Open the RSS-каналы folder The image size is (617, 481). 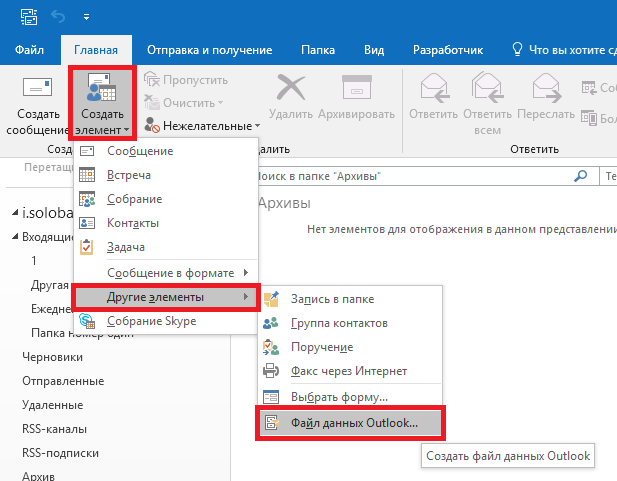[x=54, y=429]
